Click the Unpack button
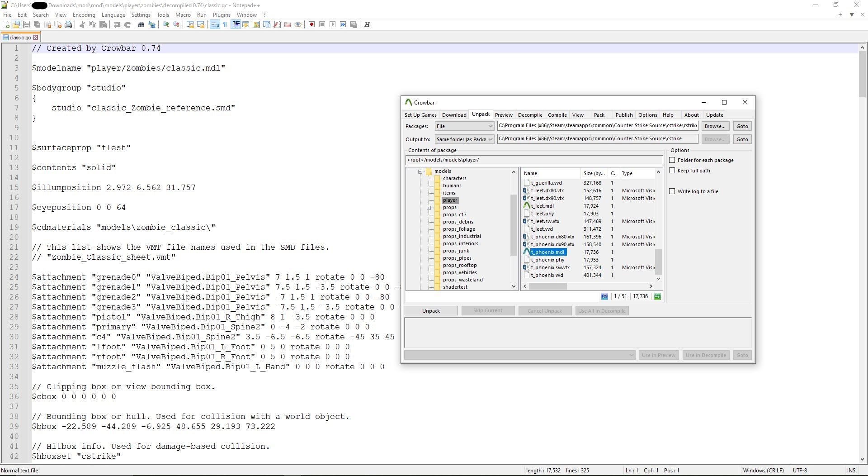 [431, 311]
